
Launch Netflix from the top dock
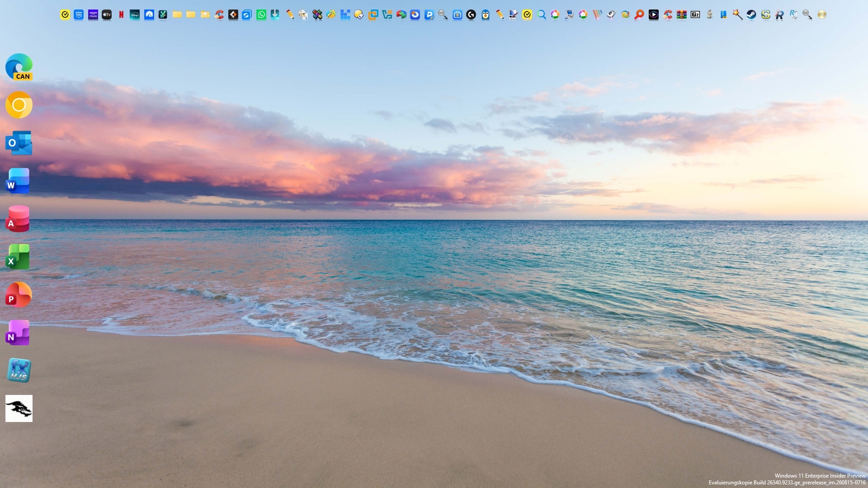pos(121,15)
